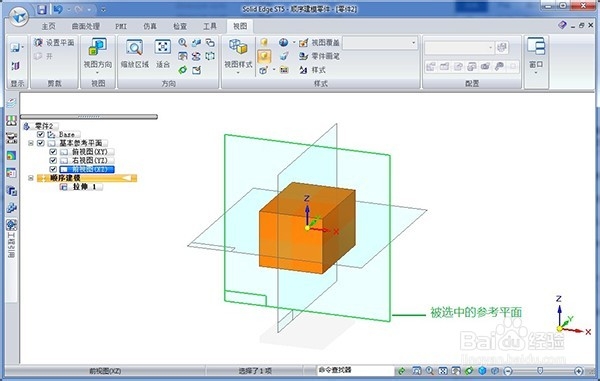600x381 pixels.
Task: Open the quick access toolbar customize arrow
Action: pos(103,10)
